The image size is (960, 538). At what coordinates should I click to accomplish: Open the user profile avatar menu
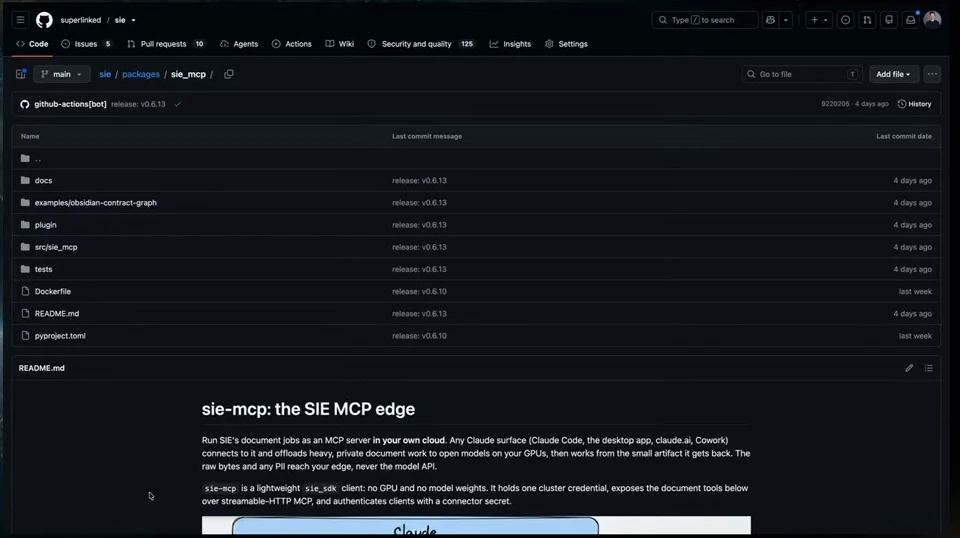pos(932,20)
